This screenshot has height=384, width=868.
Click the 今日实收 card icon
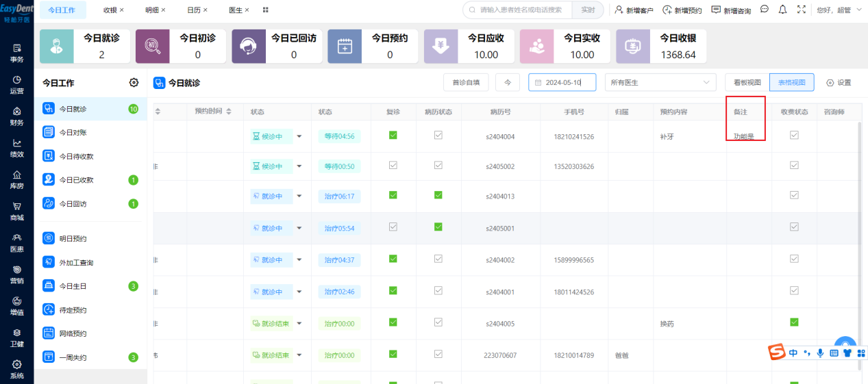point(537,47)
